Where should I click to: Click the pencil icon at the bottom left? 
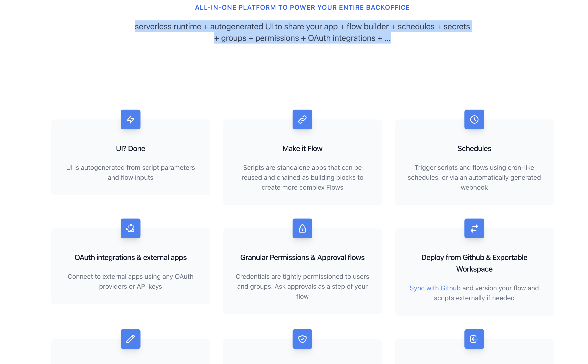pyautogui.click(x=130, y=339)
